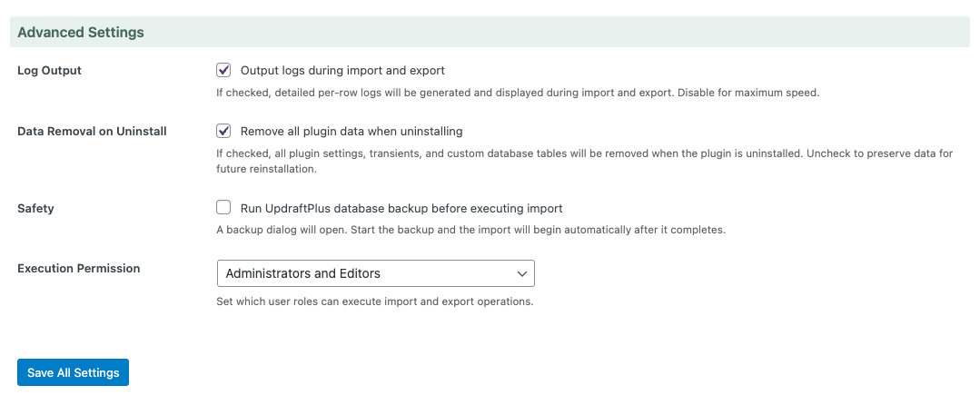Uncheck the Output logs checkbox
980x415 pixels.
[x=223, y=70]
